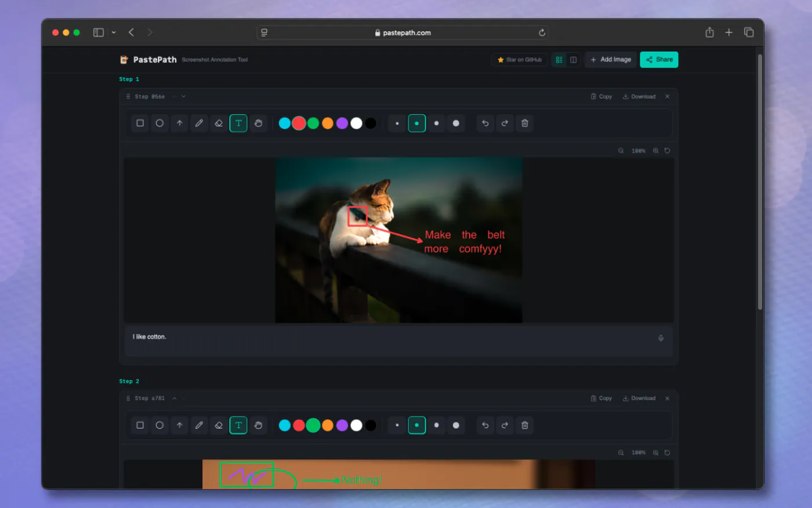The width and height of the screenshot is (812, 508).
Task: Remove Step a781 with its X button
Action: pyautogui.click(x=668, y=398)
